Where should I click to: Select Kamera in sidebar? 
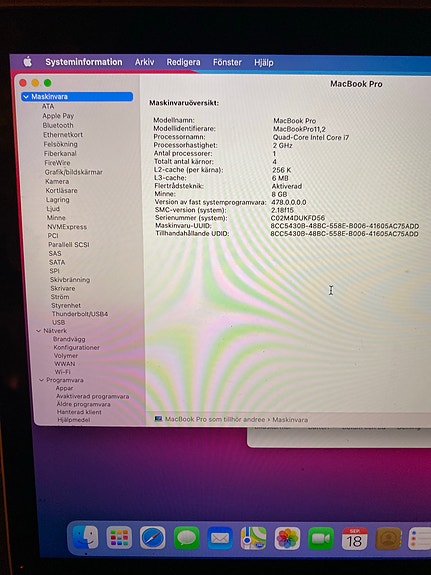[x=57, y=181]
